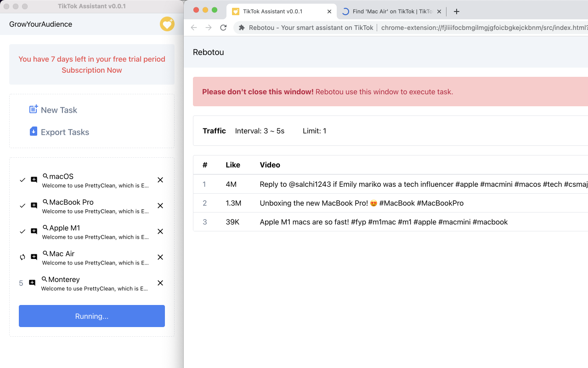
Task: Select the MacBook Pro task title
Action: click(x=71, y=202)
